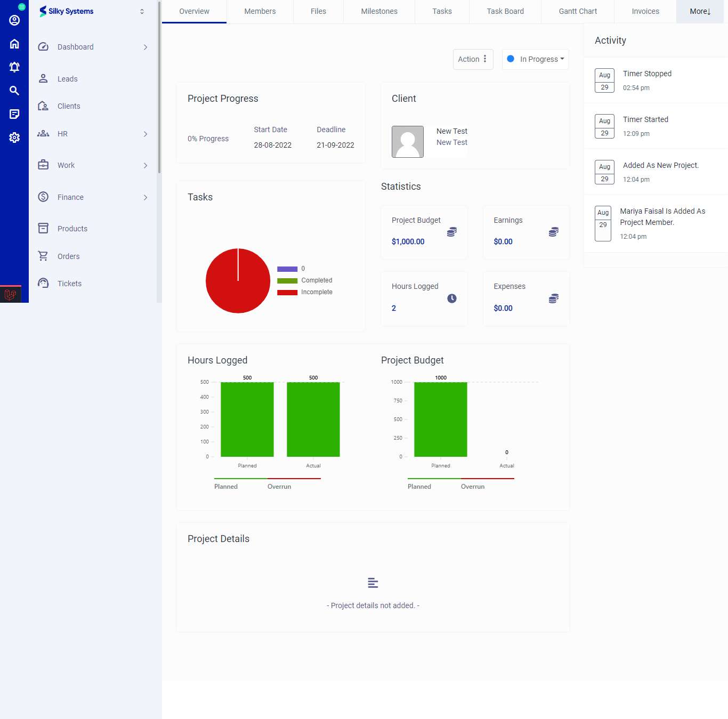
Task: Click the project details lines icon
Action: (373, 583)
